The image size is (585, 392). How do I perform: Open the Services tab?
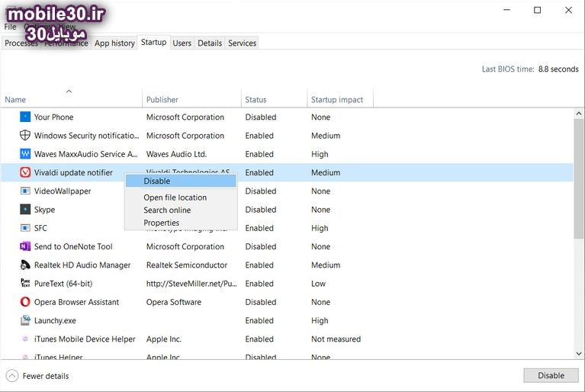(242, 43)
